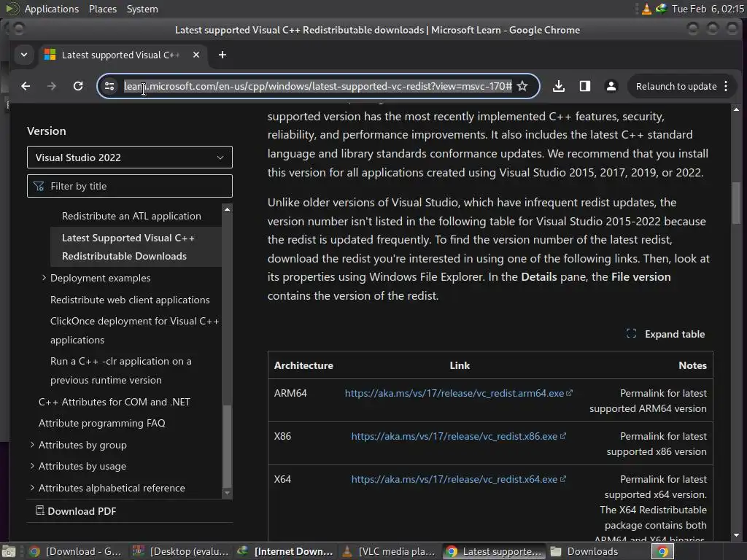Switch to Desktop (evalu... taskbar window

pos(181,551)
